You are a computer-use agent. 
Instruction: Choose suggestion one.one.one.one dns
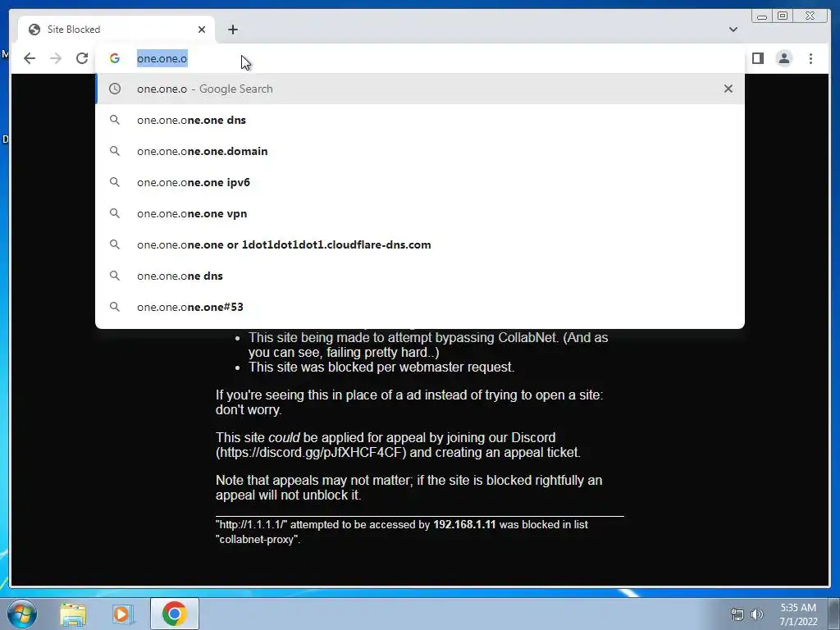[x=420, y=120]
